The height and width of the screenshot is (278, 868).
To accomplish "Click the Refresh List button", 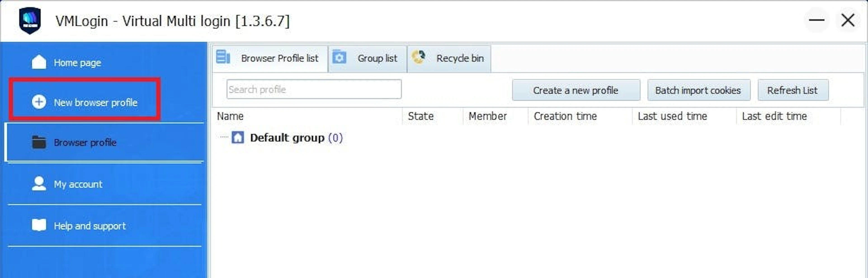I will point(793,90).
